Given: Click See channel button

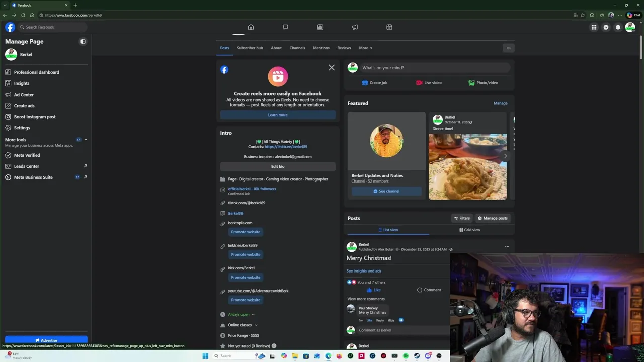Looking at the screenshot, I should click(386, 191).
